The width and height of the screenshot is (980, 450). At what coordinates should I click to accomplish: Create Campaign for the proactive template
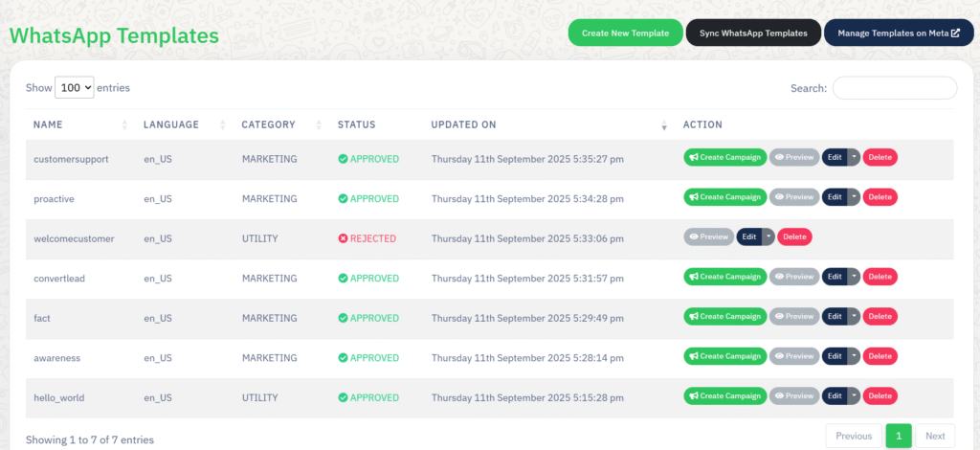(x=725, y=197)
